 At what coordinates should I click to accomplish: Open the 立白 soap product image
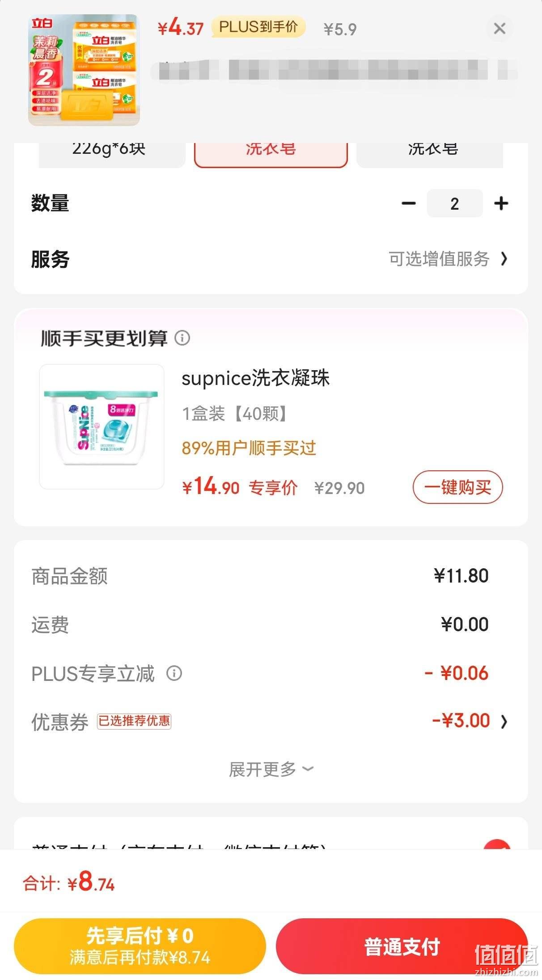click(84, 70)
